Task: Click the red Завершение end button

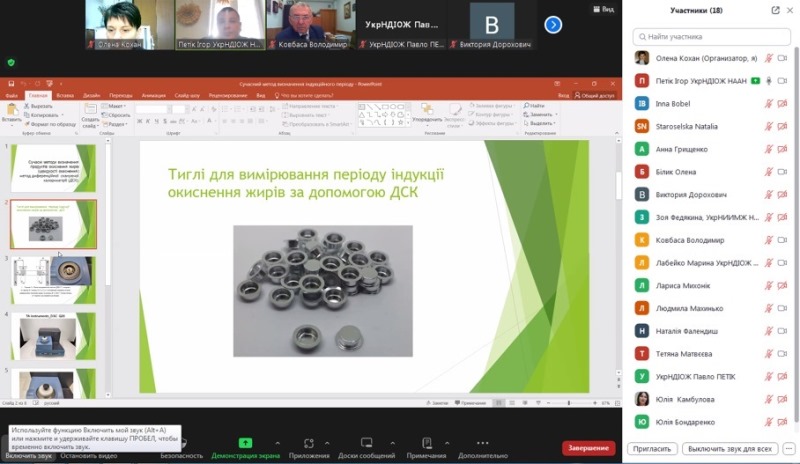Action: pyautogui.click(x=589, y=448)
